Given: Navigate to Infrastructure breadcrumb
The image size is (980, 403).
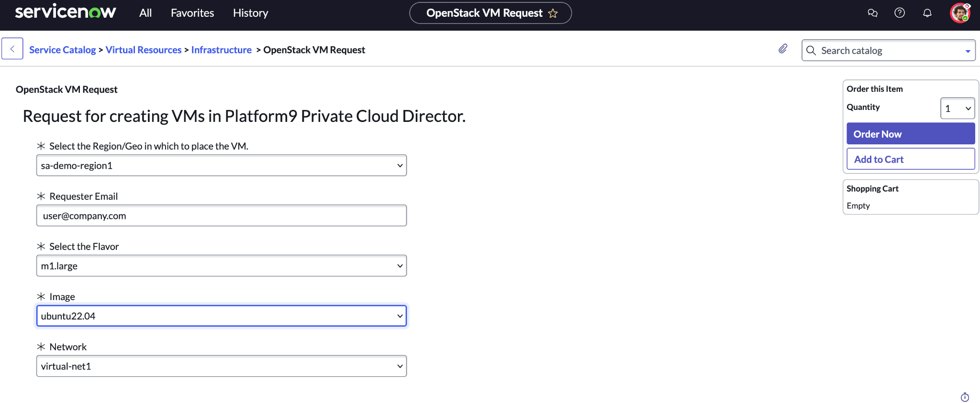Looking at the screenshot, I should tap(222, 50).
